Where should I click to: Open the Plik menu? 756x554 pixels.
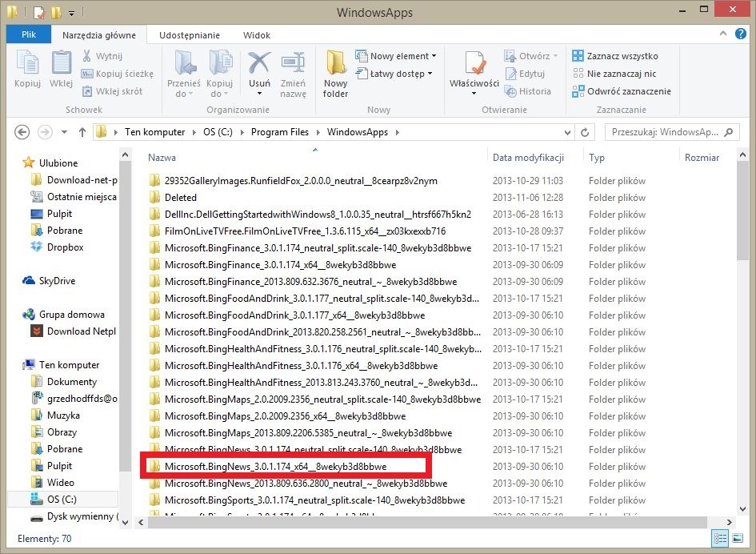click(29, 34)
